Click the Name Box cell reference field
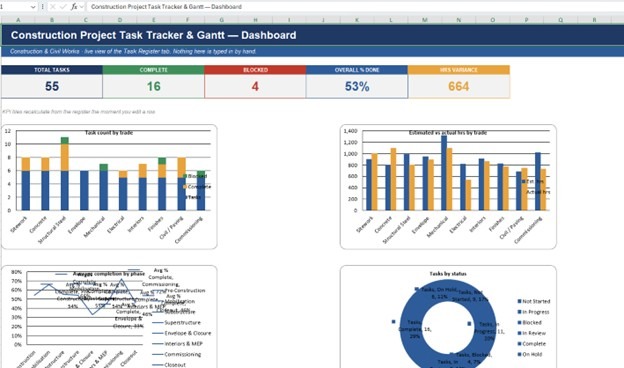Screen dimensions: 624x368 (x=14, y=7)
